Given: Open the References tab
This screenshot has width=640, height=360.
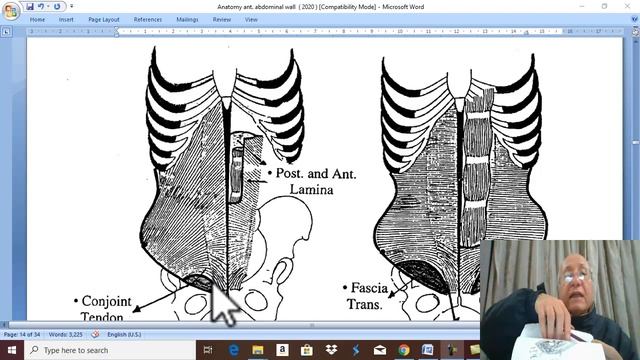Looking at the screenshot, I should coord(148,19).
